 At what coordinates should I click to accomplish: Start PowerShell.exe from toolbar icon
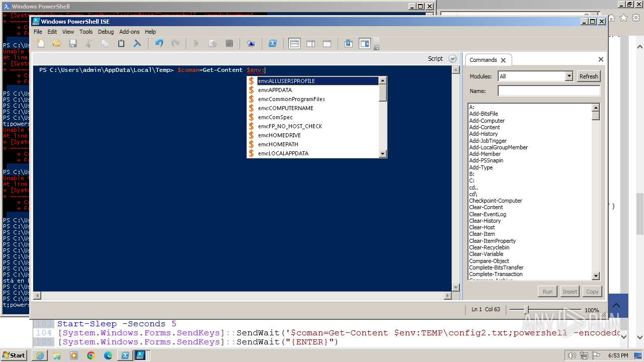click(273, 44)
